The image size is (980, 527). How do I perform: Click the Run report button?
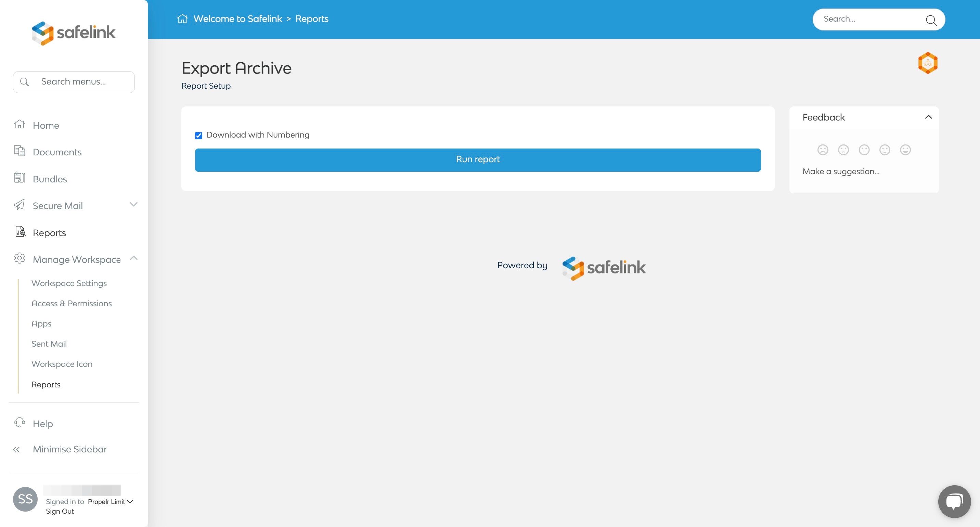pyautogui.click(x=477, y=160)
